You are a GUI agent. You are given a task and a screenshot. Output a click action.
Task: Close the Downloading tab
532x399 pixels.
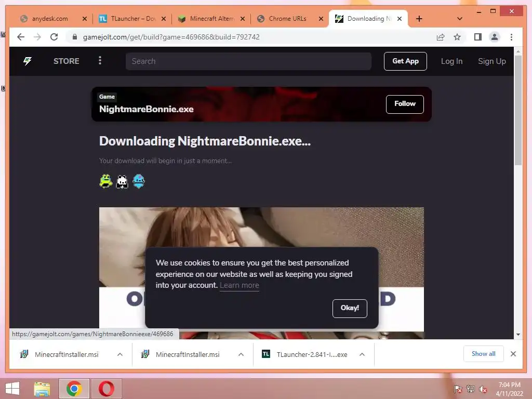click(400, 19)
